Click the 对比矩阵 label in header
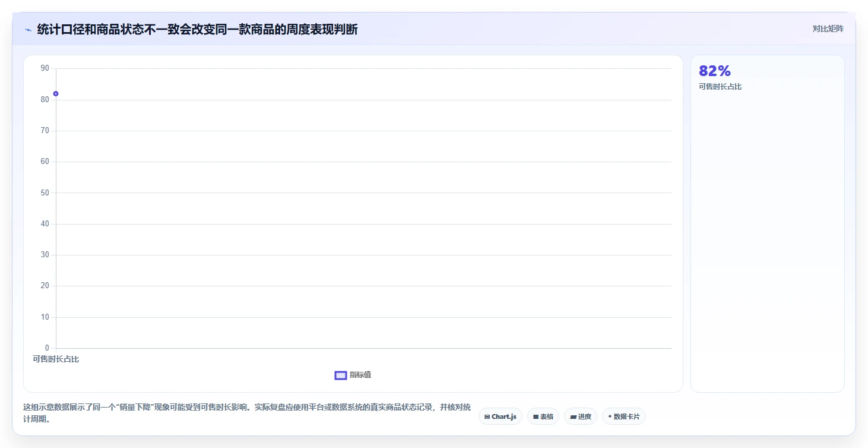 click(828, 29)
